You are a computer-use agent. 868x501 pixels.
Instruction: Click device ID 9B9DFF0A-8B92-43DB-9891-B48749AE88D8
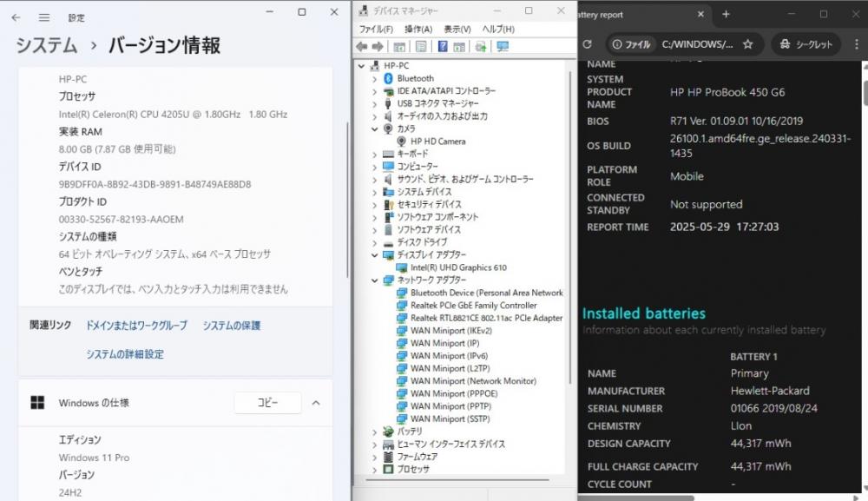coord(155,184)
